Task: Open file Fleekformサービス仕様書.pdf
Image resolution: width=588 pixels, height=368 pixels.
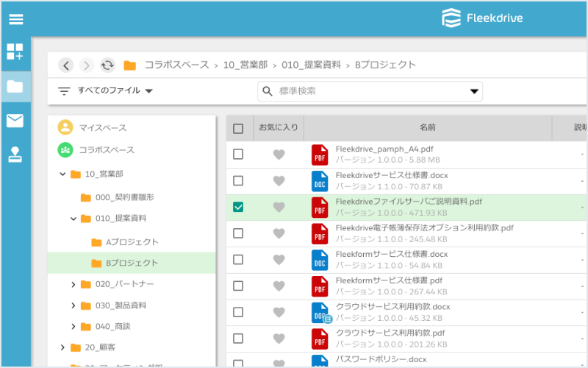Action: (x=389, y=280)
